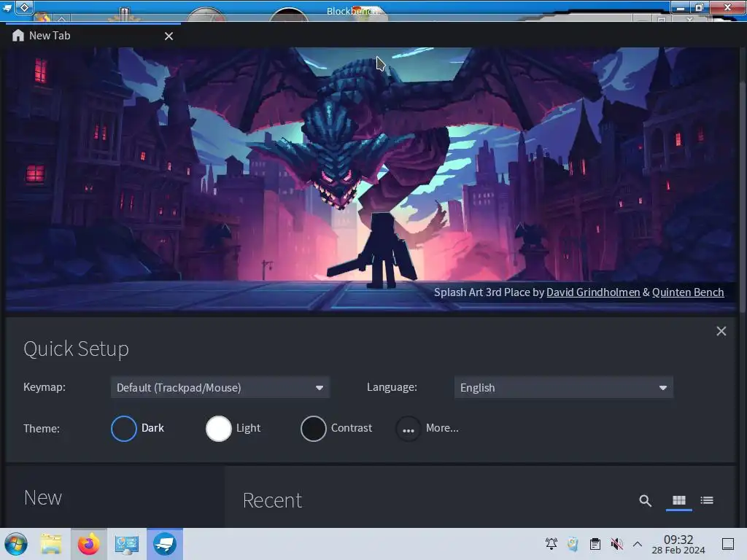Switch Recent list to list view
Image resolution: width=747 pixels, height=560 pixels.
(707, 500)
